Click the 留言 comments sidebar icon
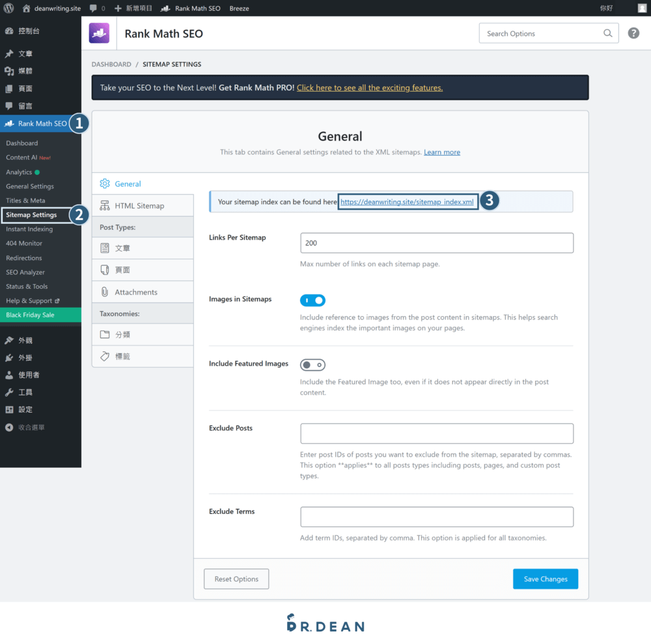651x644 pixels. click(x=9, y=106)
